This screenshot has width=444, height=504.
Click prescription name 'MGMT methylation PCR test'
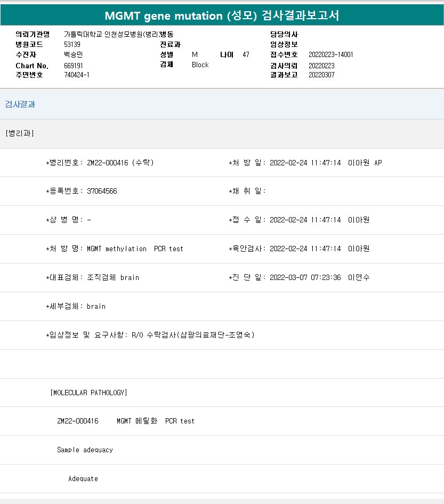click(x=135, y=249)
